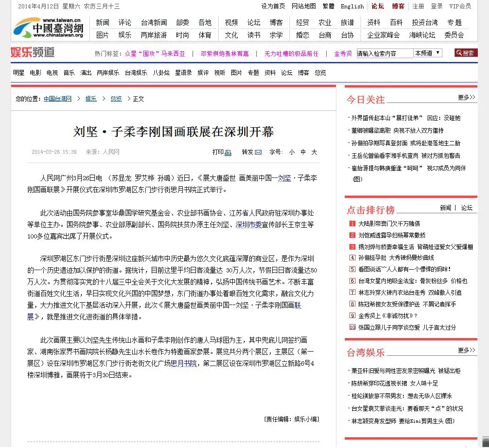Open 经贸 in main navigation
The width and height of the screenshot is (489, 448).
click(x=302, y=22)
